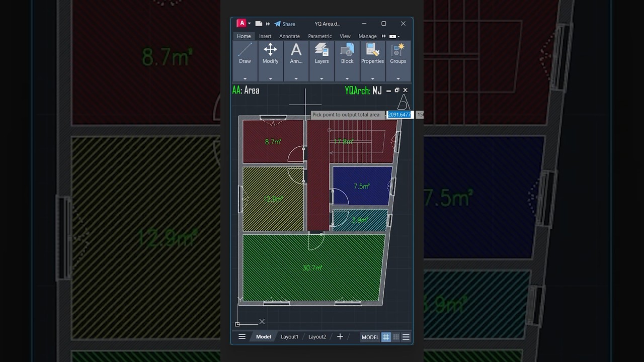644x362 pixels.
Task: Open the AutoCAD application menu logo
Action: click(242, 23)
